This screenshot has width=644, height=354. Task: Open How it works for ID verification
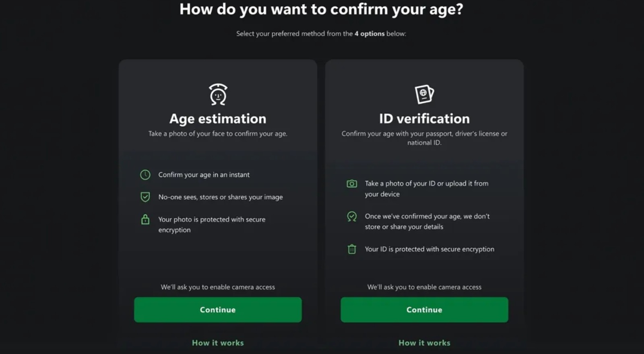tap(424, 343)
